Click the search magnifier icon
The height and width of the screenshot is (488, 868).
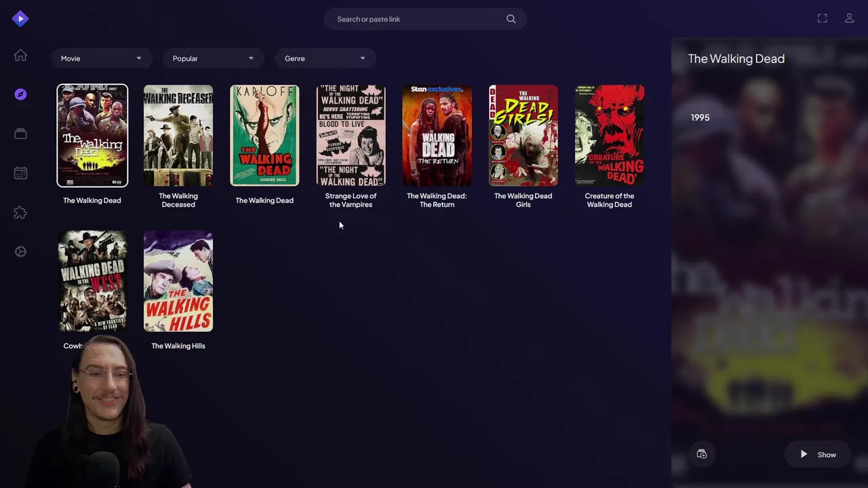coord(511,19)
